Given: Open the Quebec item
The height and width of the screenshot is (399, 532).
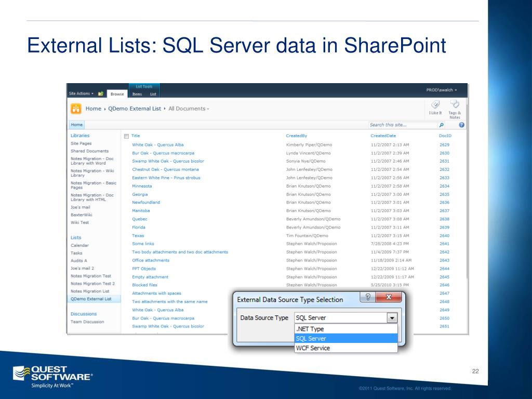Looking at the screenshot, I should coord(139,219).
